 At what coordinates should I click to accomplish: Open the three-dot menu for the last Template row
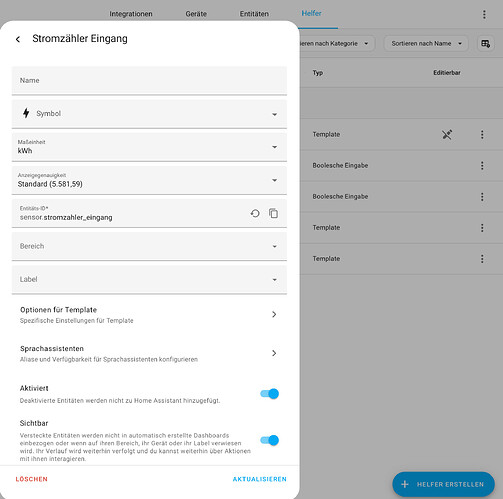482,259
